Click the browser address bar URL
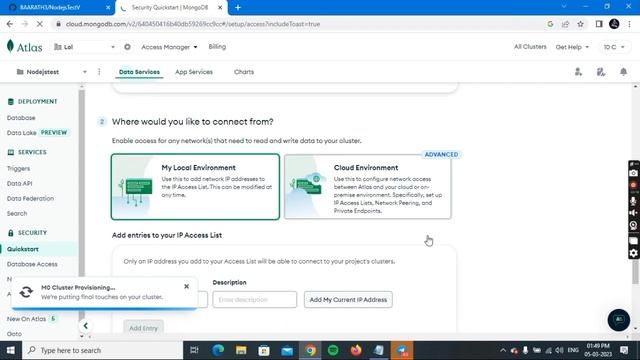Screen dimensions: 640x360 point(193,24)
